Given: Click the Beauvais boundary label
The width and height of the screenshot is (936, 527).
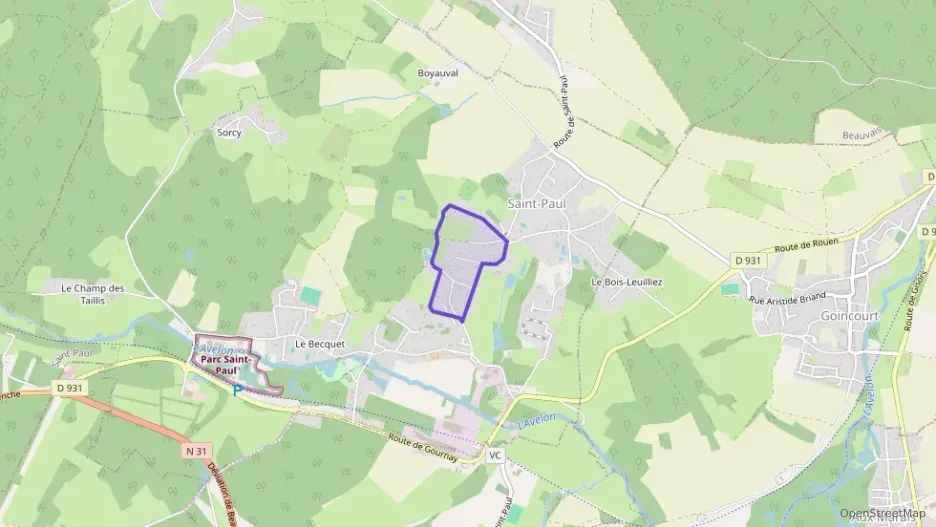Looking at the screenshot, I should click(x=862, y=135).
